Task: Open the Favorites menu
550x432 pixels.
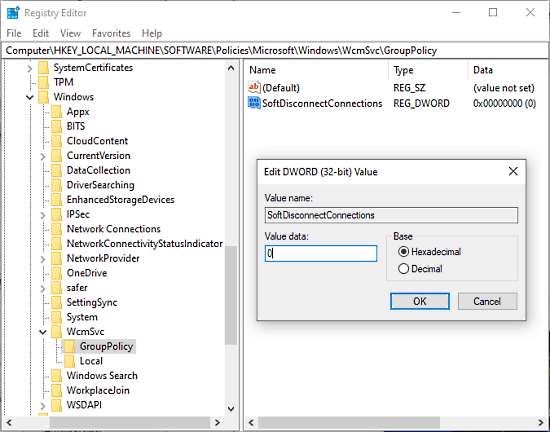Action: (x=111, y=33)
